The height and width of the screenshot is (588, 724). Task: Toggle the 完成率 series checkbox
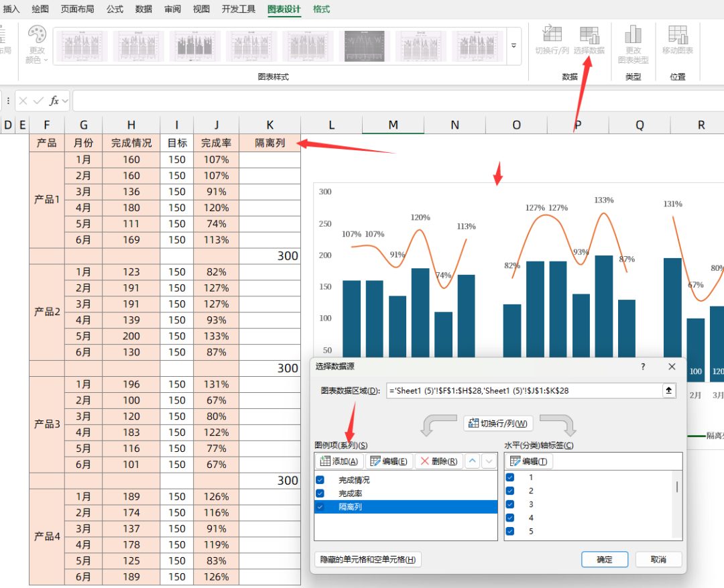(x=320, y=493)
